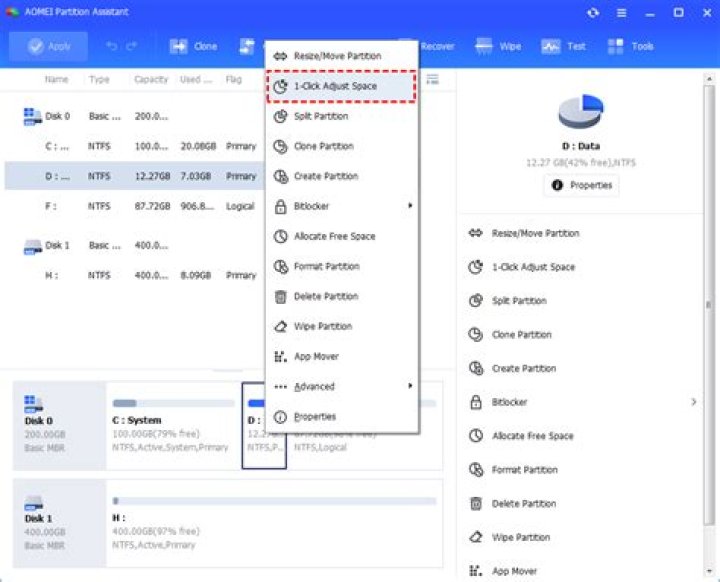
Task: Choose Format Partition in the context menu
Action: (x=326, y=266)
